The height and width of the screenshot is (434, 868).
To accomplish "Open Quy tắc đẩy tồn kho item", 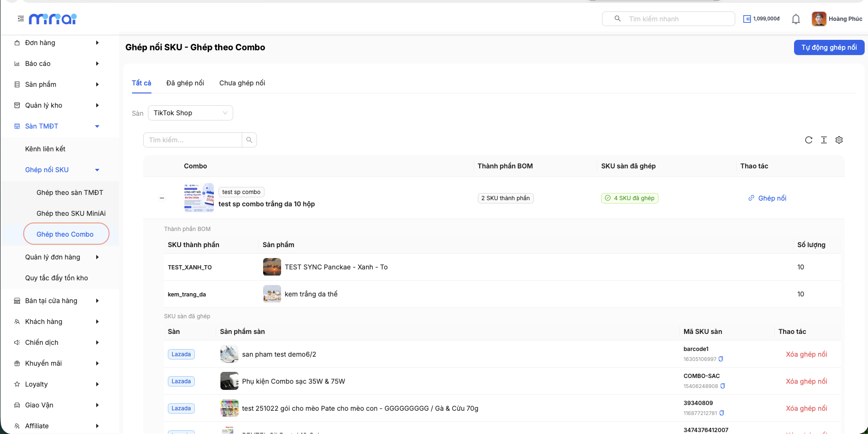I will click(x=57, y=278).
